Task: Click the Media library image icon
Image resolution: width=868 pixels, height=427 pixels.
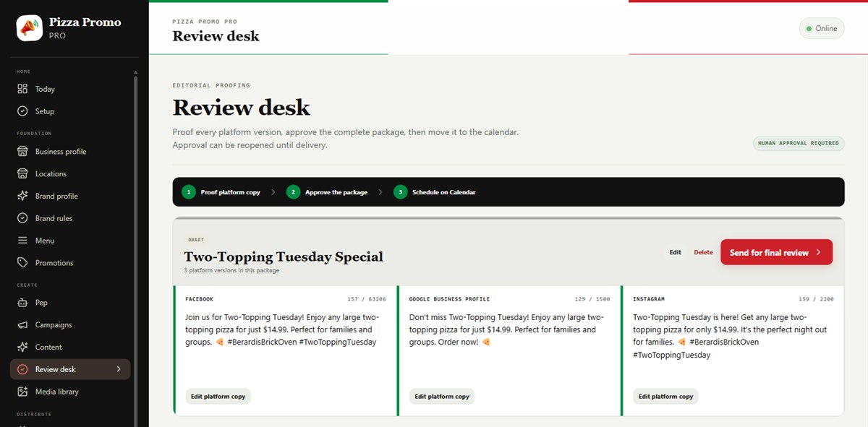Action: pyautogui.click(x=22, y=392)
